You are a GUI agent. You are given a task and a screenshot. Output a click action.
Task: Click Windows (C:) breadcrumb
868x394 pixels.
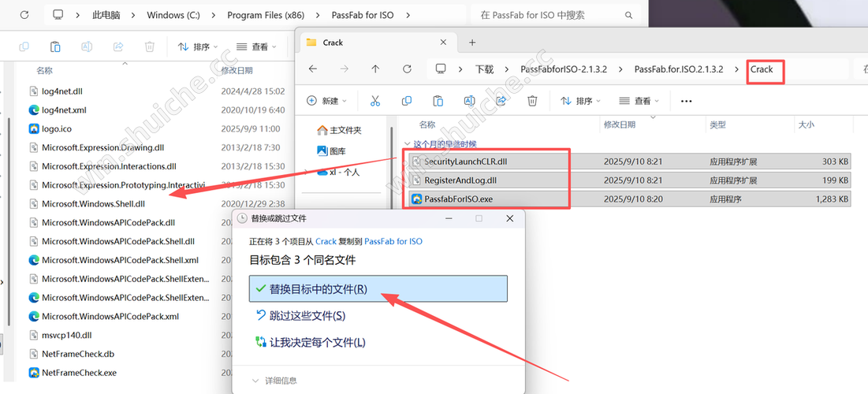[x=173, y=16]
